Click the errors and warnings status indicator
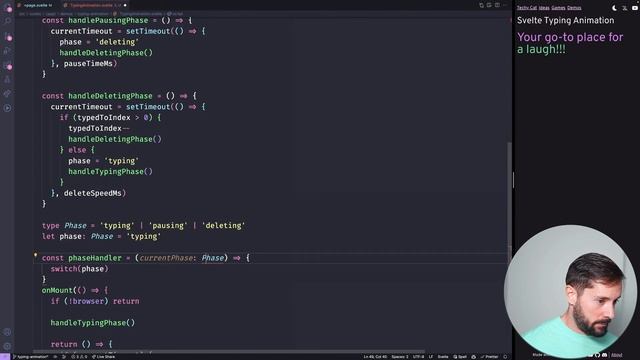640x360 pixels. [79, 357]
